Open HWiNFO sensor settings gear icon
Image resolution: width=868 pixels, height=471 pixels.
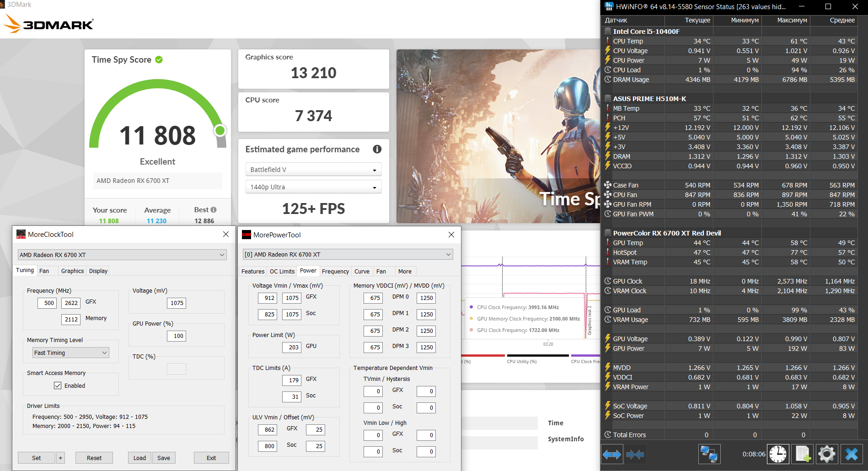[x=827, y=454]
